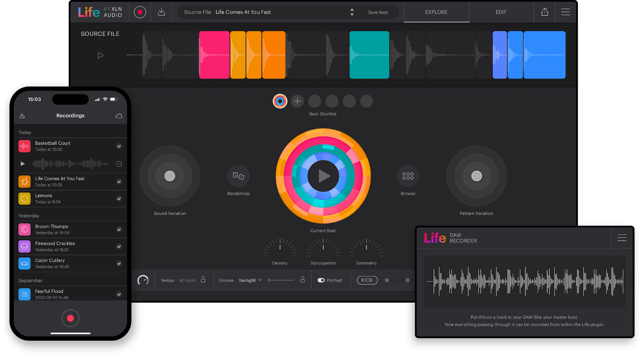Click the 90 bpm tempo value
644x358 pixels.
187,280
